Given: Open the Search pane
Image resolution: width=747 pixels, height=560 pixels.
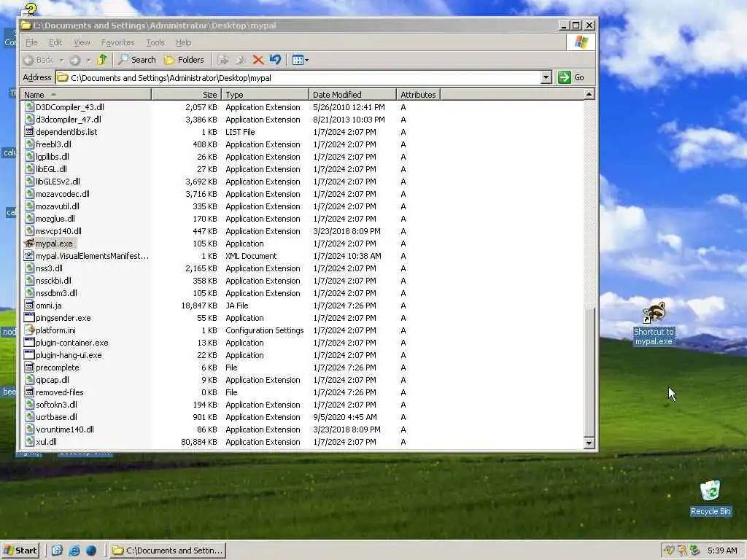Looking at the screenshot, I should tap(136, 60).
